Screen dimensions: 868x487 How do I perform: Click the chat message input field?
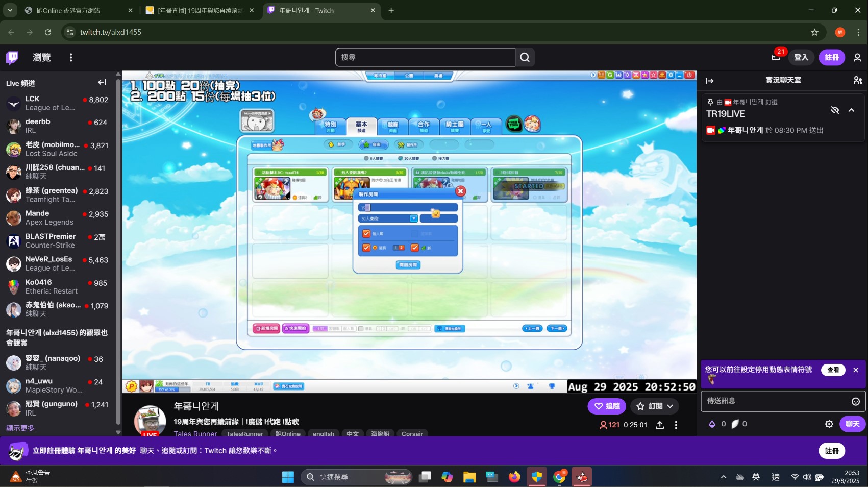coord(776,401)
